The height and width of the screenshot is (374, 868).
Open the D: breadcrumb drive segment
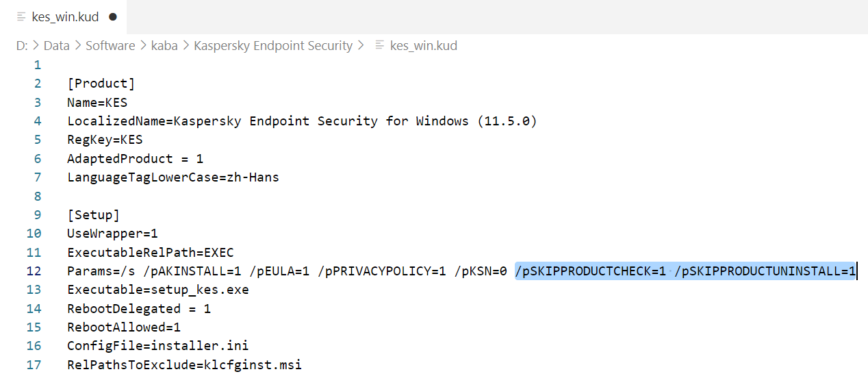pos(22,46)
